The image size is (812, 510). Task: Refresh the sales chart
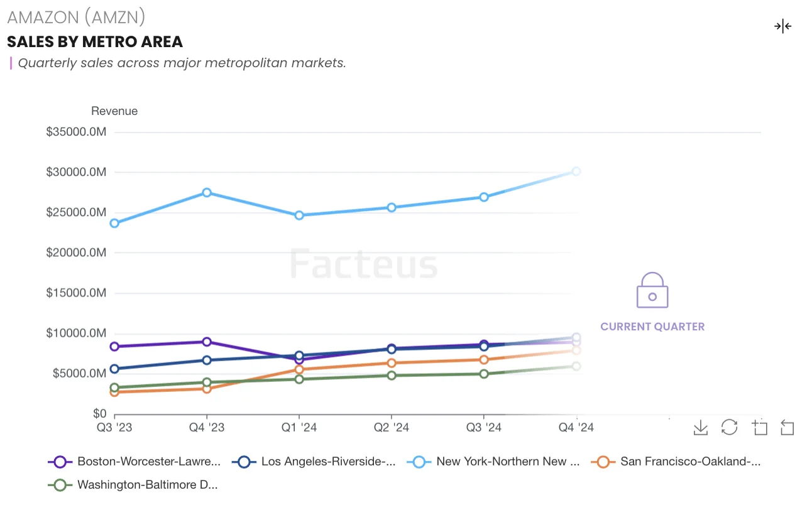point(729,428)
